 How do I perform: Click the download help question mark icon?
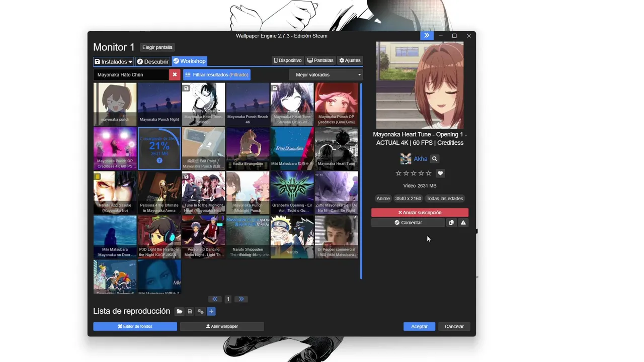[x=159, y=160]
